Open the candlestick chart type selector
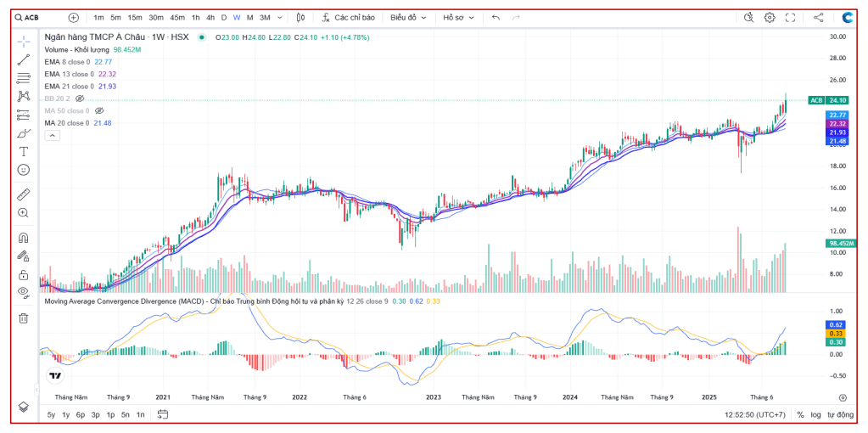 tap(300, 17)
